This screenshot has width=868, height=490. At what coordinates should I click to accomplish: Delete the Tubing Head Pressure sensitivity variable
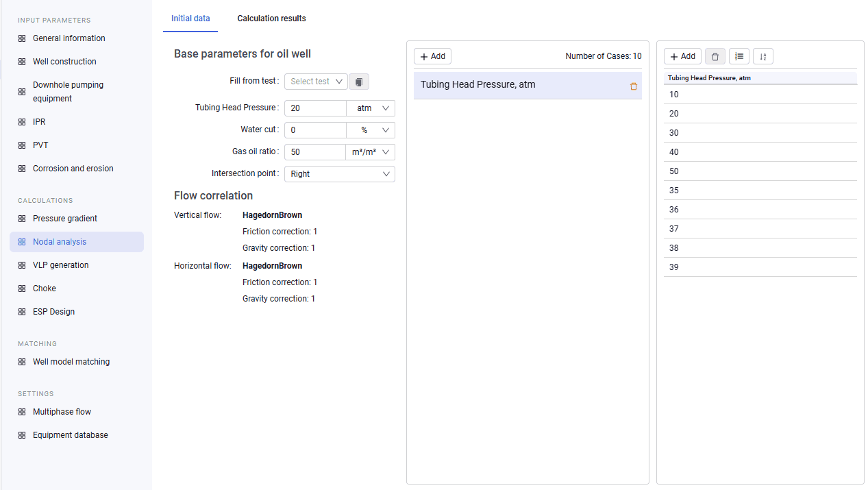pos(633,86)
